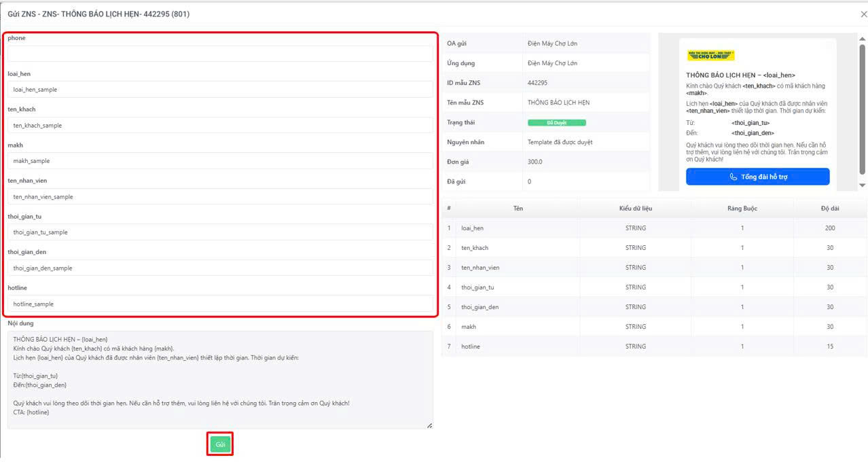
Task: Select thoi_gian_den row in the parameter table
Action: click(654, 307)
